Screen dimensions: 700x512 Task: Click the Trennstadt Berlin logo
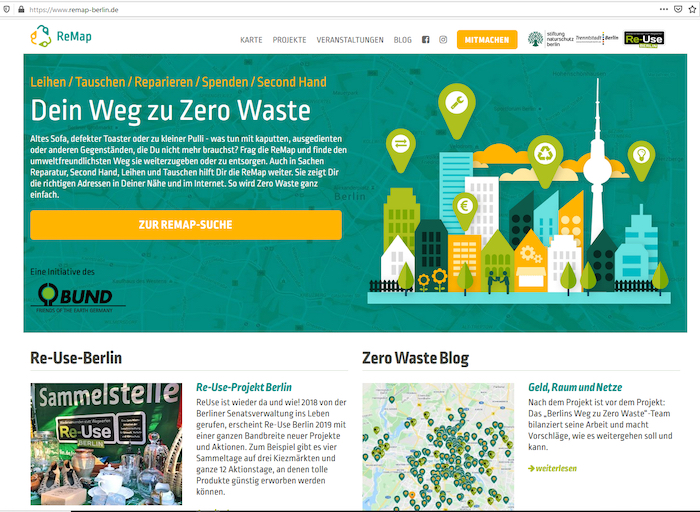click(x=597, y=38)
